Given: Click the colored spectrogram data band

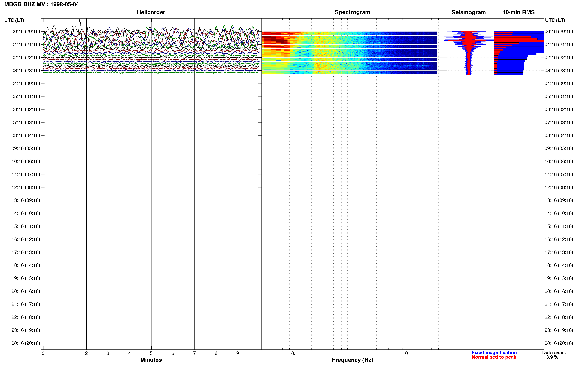Looking at the screenshot, I should 349,53.
